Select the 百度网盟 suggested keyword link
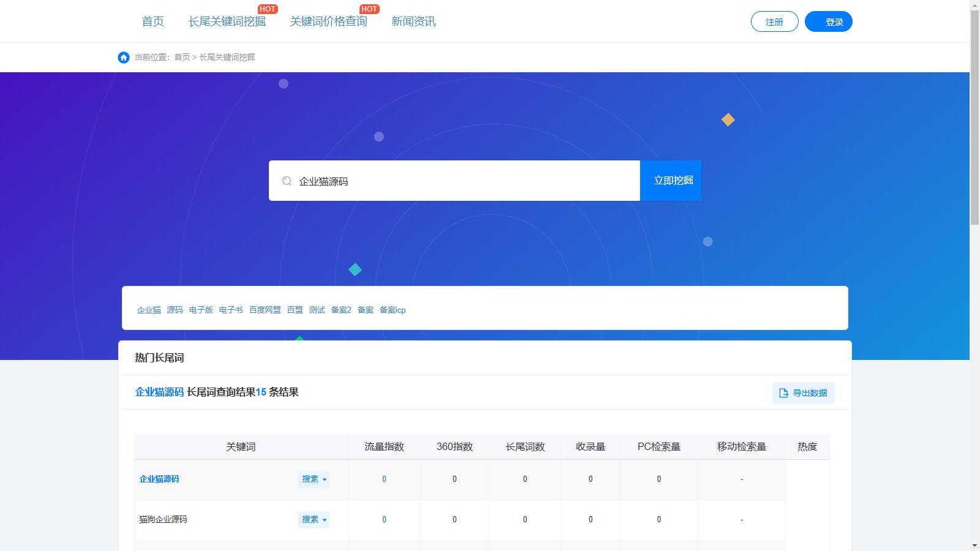Image resolution: width=980 pixels, height=551 pixels. point(265,310)
